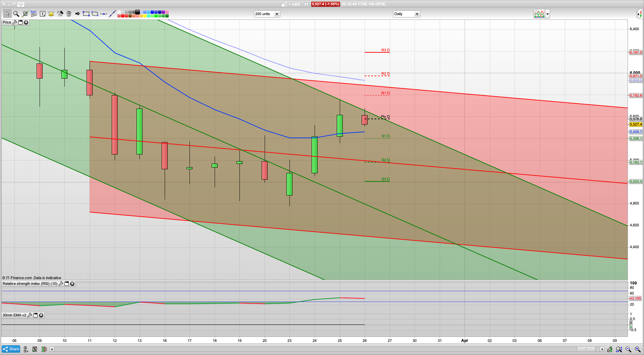Screen dimensions: 644x355
Task: Select the arrow pointer cursor tool
Action: pos(7,14)
